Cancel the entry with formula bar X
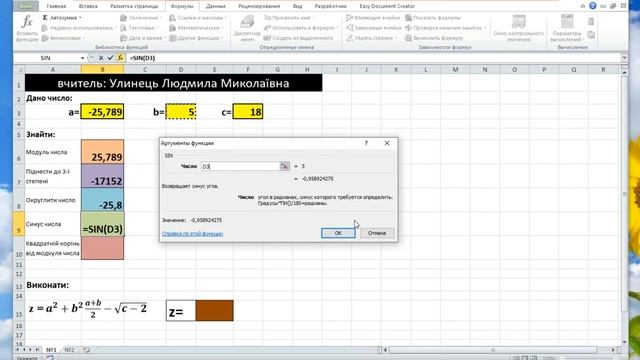Image resolution: width=640 pixels, height=360 pixels. point(101,58)
